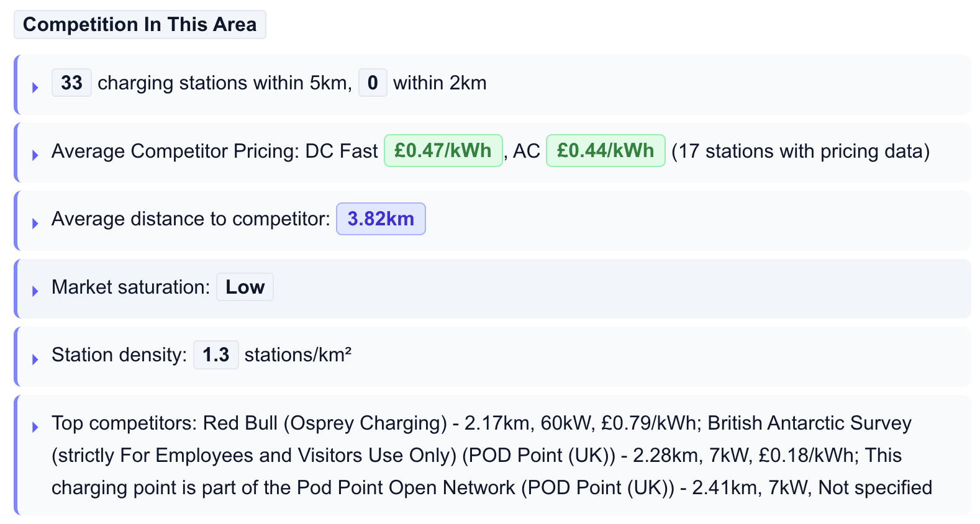Click the 33 stations count badge
980x524 pixels.
pos(71,83)
